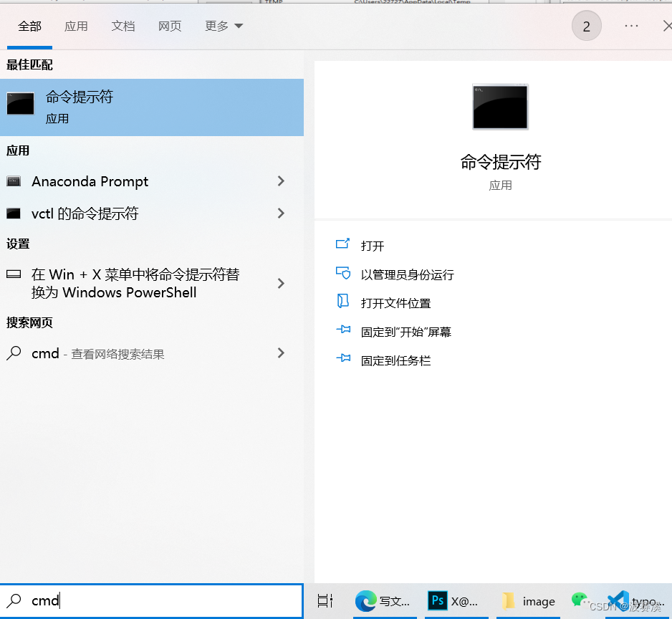This screenshot has width=672, height=619.
Task: Expand the Anaconda Prompt chevron arrow
Action: click(x=281, y=181)
